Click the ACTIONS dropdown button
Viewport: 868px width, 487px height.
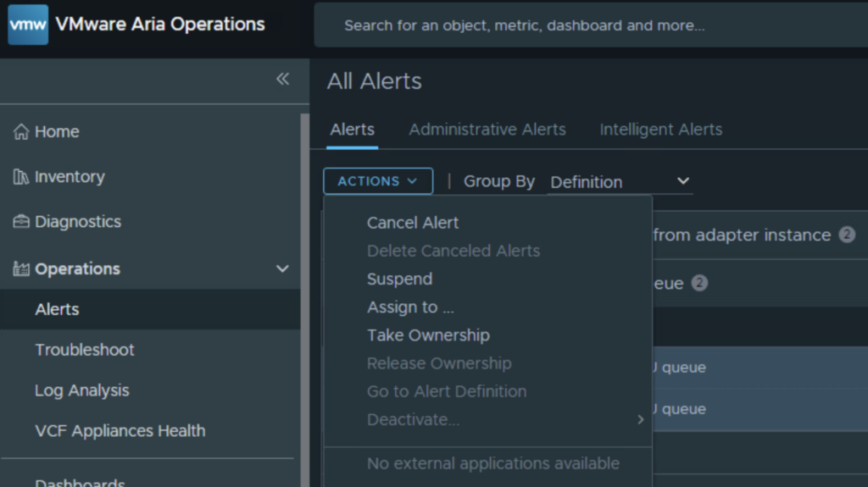click(x=377, y=181)
